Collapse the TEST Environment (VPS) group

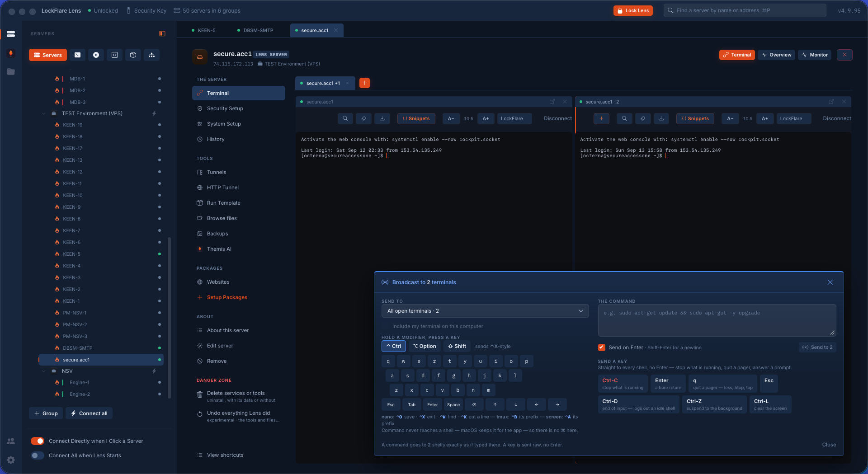[x=43, y=113]
